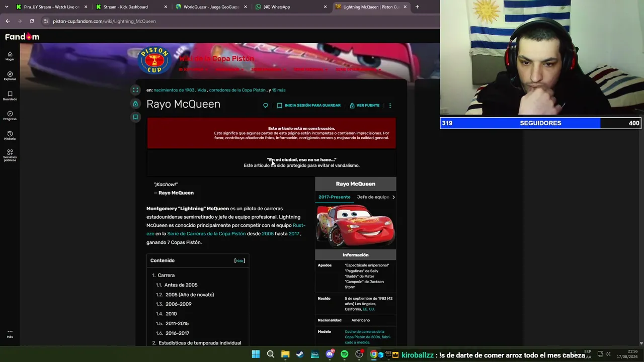
Task: Open Windows taskbar search
Action: tap(271, 354)
